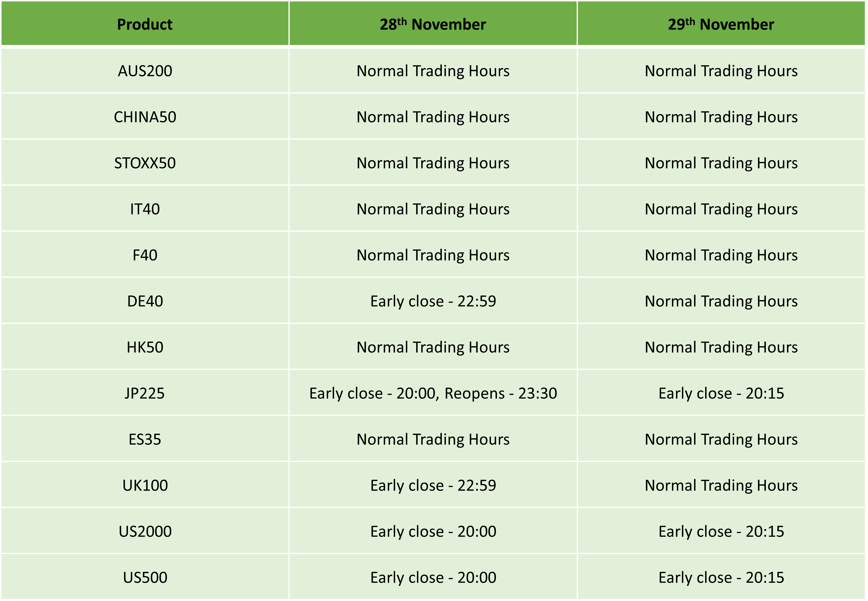868x601 pixels.
Task: Click the AUS200 product cell
Action: tap(145, 71)
